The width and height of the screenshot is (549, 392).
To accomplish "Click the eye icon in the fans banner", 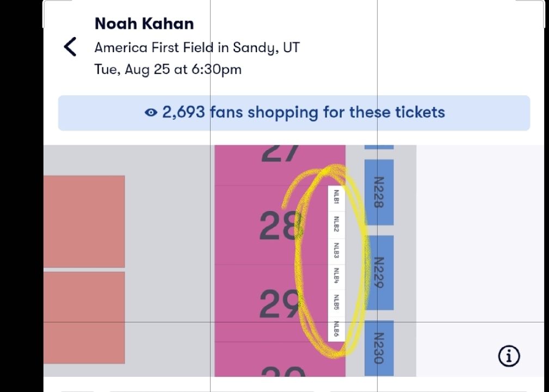I will 150,113.
